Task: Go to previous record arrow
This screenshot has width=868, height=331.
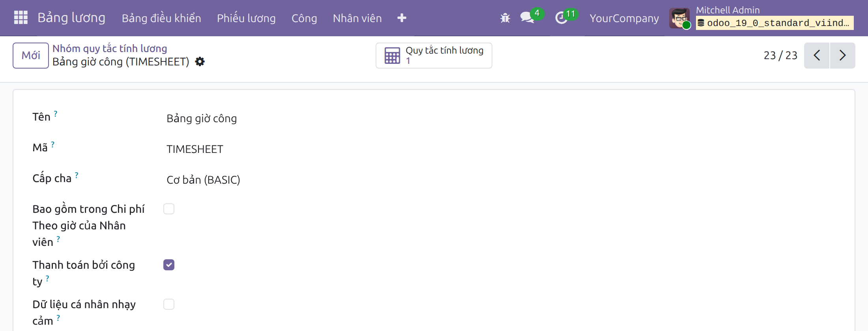Action: 817,56
